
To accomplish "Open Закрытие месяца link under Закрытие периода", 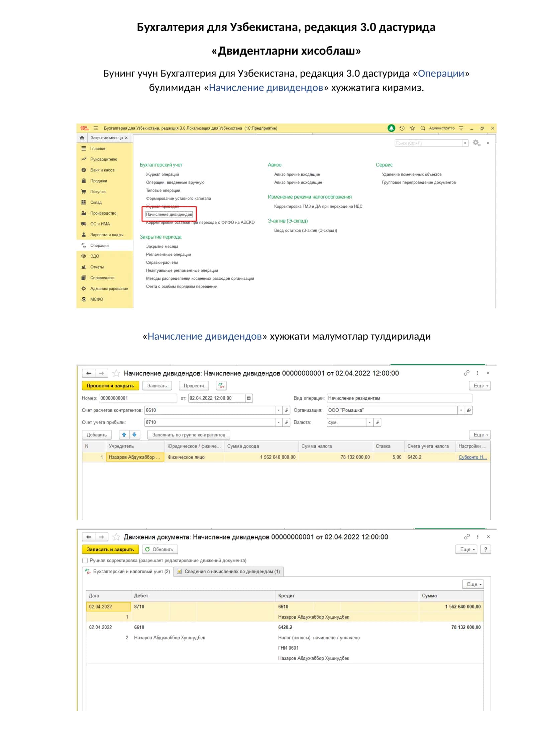I will (162, 246).
